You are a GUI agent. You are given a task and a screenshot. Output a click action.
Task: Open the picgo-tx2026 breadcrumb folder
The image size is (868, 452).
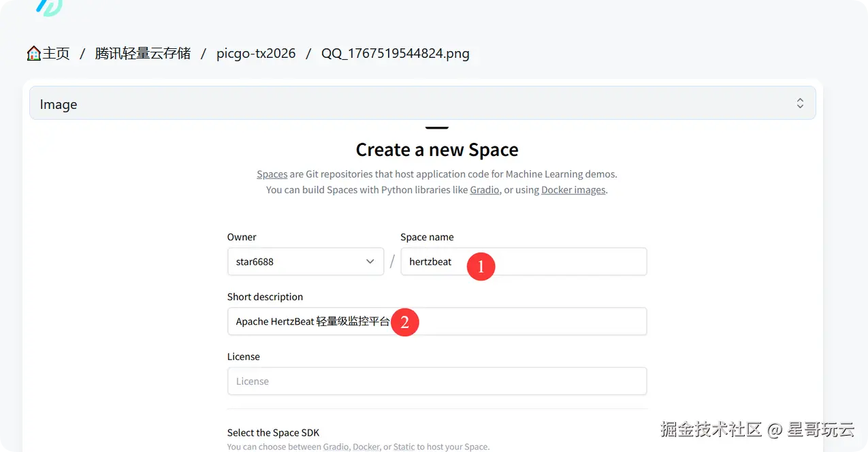click(256, 54)
